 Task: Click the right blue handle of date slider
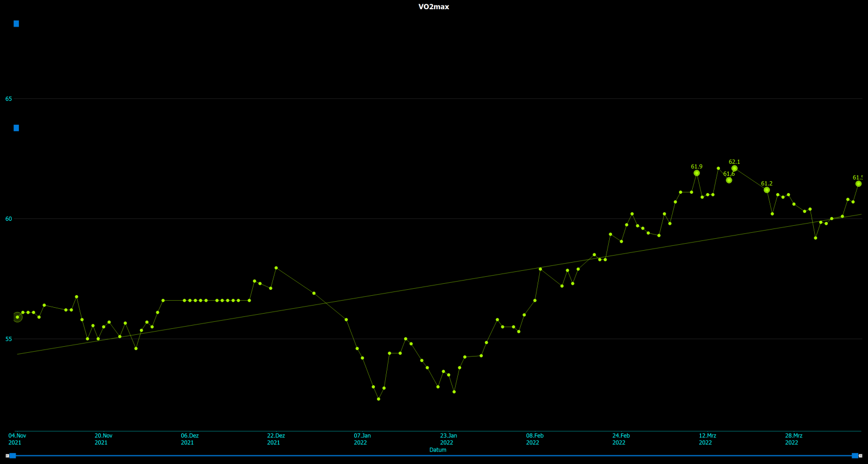point(855,456)
